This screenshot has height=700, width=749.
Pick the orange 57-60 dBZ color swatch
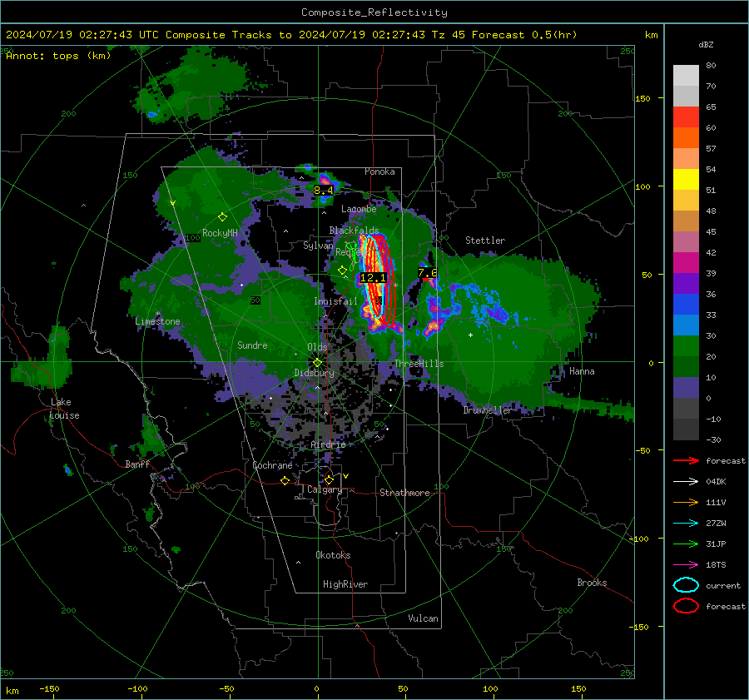(686, 138)
